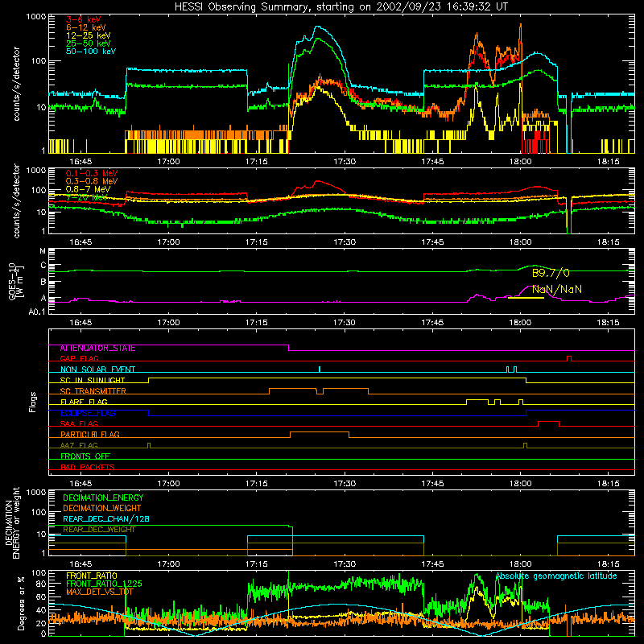
Task: Pick the cyan 50-100 keV legend label
Action: click(x=91, y=52)
